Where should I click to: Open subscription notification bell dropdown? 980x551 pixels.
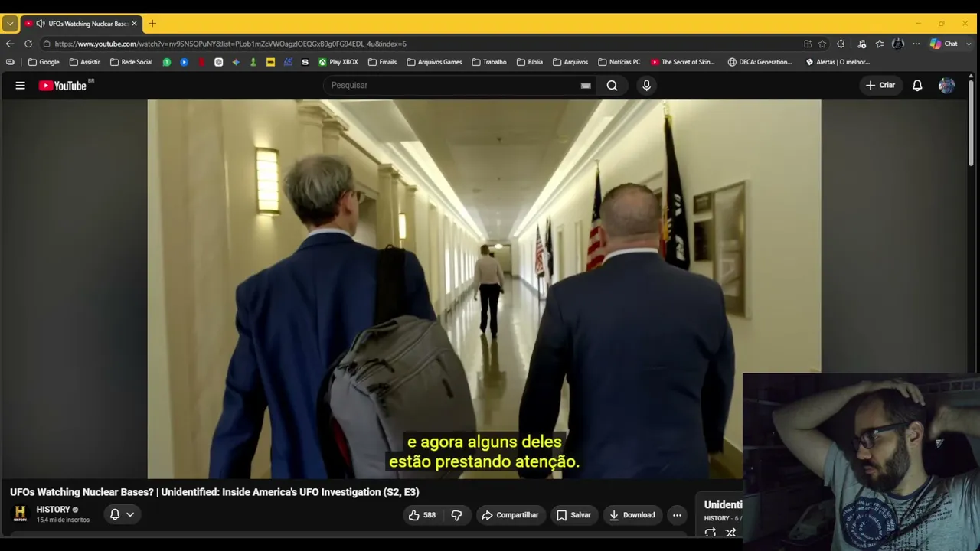122,514
